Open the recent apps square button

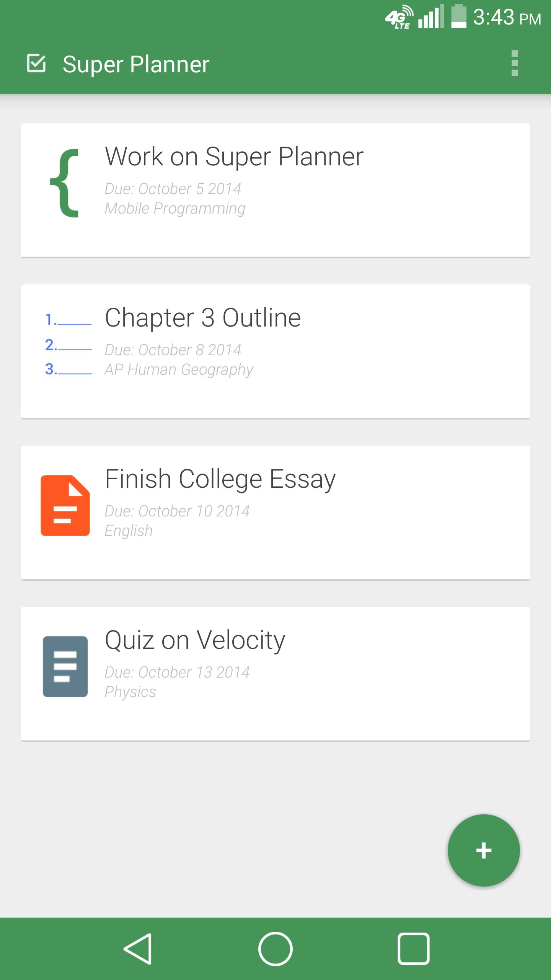(413, 949)
